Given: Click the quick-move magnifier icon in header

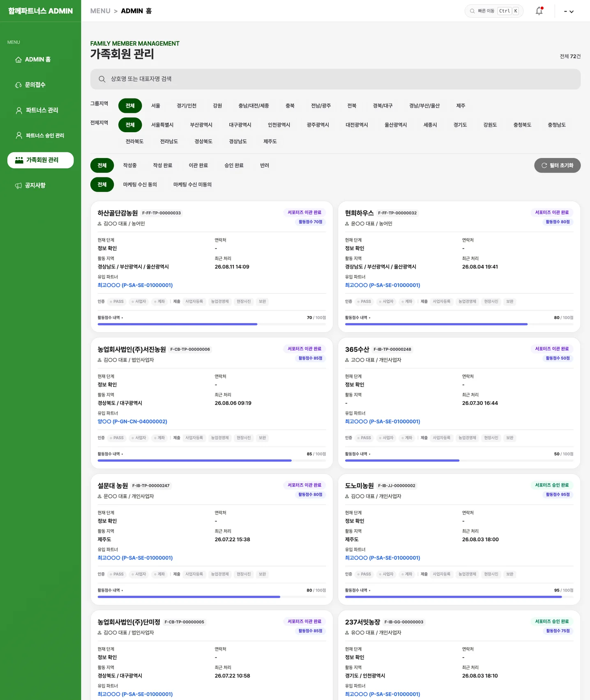Looking at the screenshot, I should [472, 11].
